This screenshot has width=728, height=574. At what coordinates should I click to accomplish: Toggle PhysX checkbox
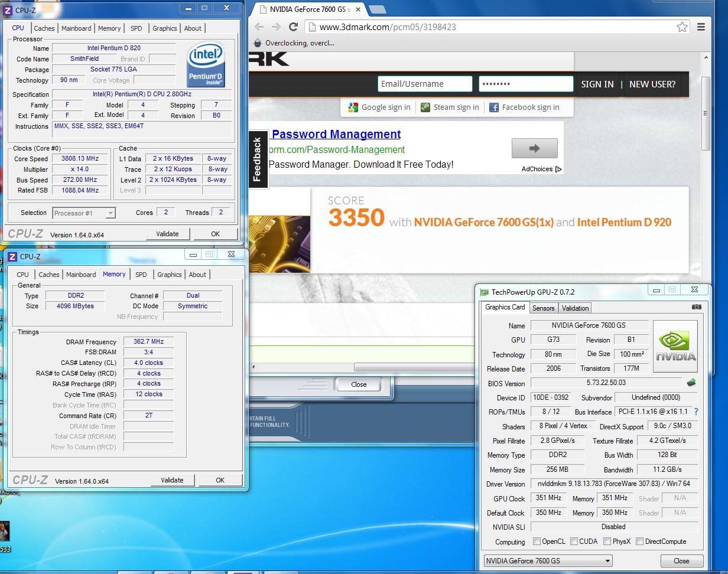607,541
